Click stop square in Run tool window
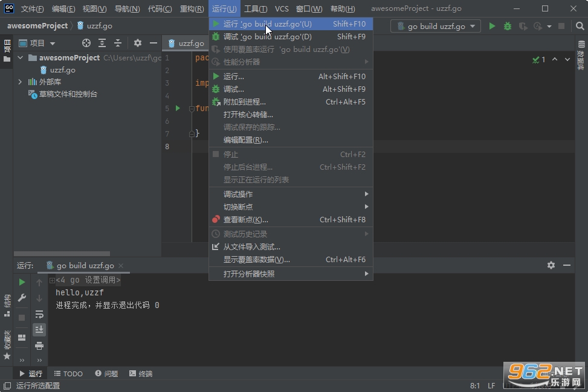The height and width of the screenshot is (392, 588). tap(22, 318)
